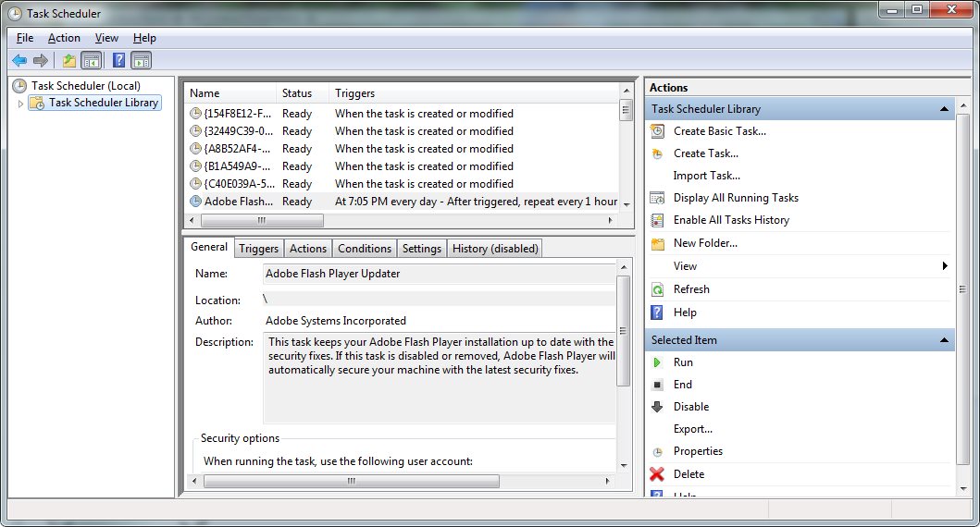
Task: Open the Action menu
Action: (64, 38)
